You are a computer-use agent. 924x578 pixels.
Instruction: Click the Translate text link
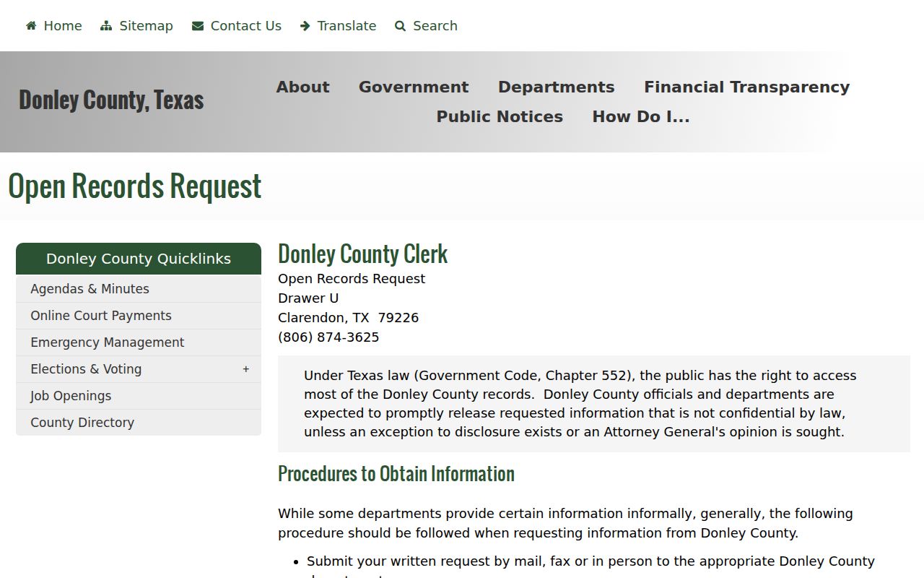346,26
